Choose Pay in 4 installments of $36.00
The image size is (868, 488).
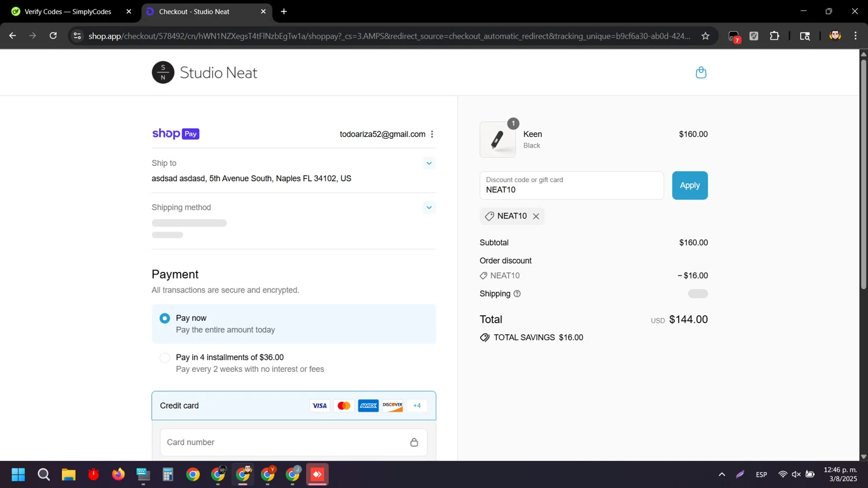pos(165,358)
